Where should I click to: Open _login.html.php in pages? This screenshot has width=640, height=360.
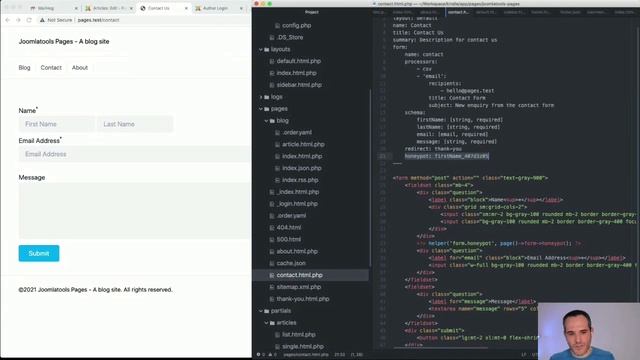tap(297, 204)
